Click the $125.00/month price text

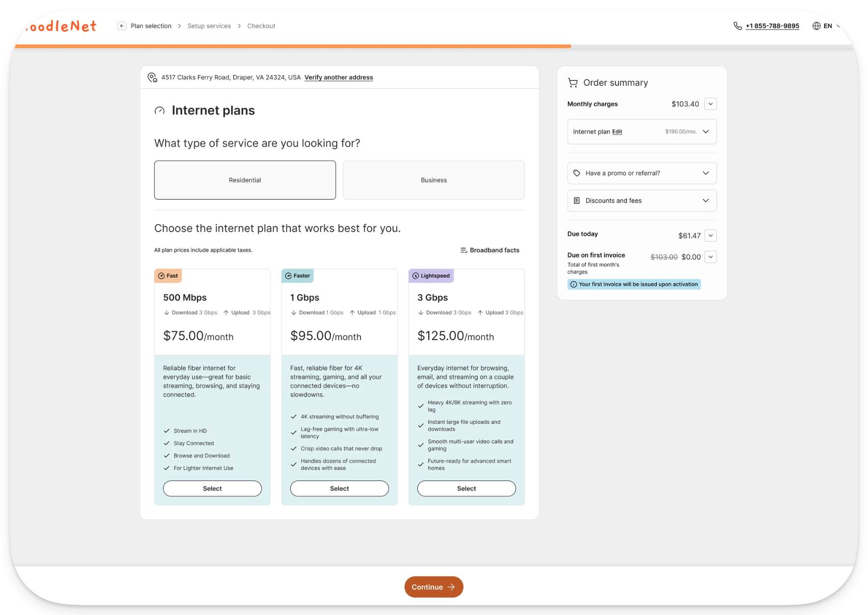pos(456,336)
